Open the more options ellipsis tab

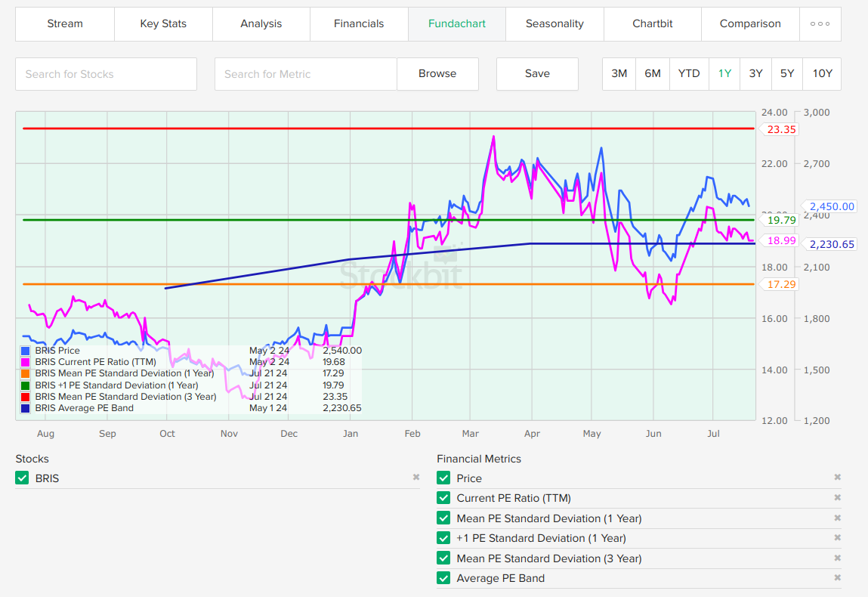(820, 24)
